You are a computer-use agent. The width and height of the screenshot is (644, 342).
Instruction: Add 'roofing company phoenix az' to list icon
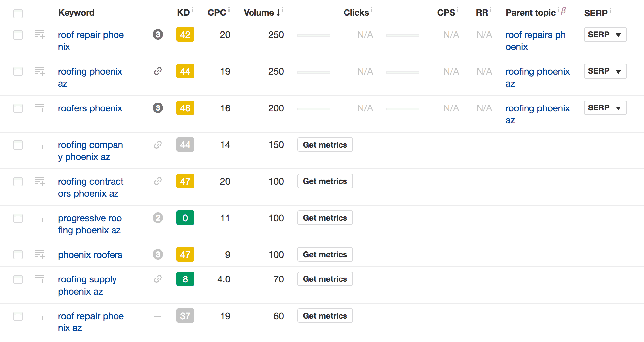click(40, 145)
